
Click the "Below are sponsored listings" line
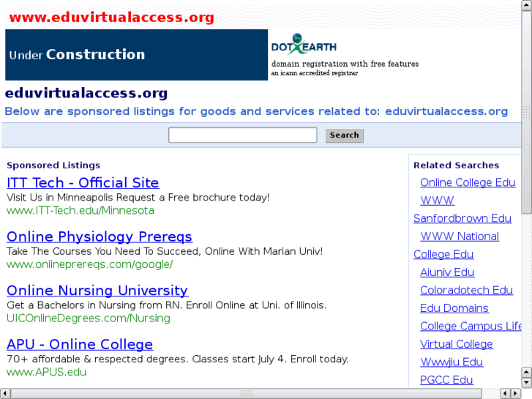[256, 111]
